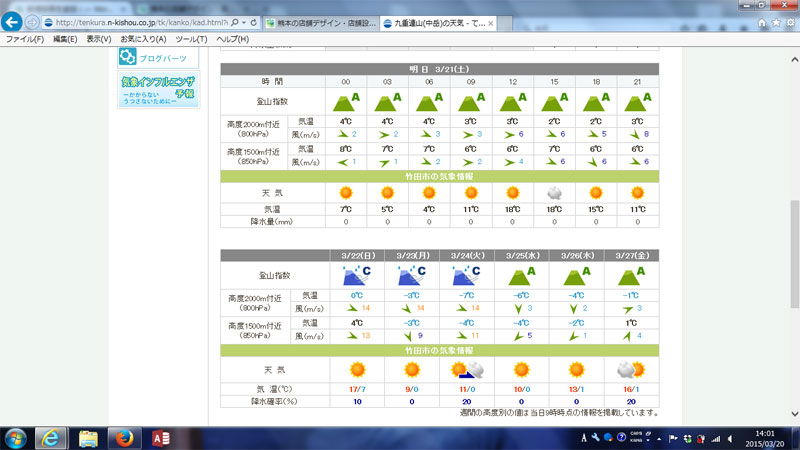Image resolution: width=800 pixels, height=450 pixels.
Task: Open the Windows Start button
Action: [x=15, y=438]
